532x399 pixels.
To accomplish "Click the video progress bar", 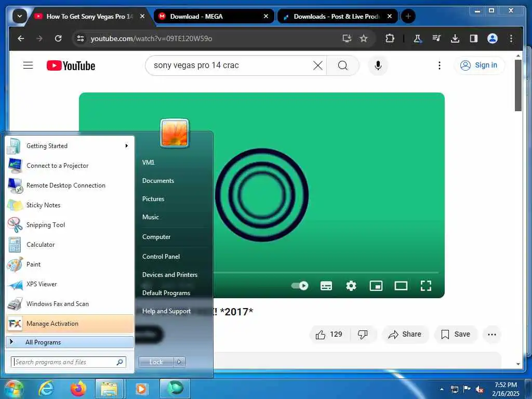I will coord(326,272).
